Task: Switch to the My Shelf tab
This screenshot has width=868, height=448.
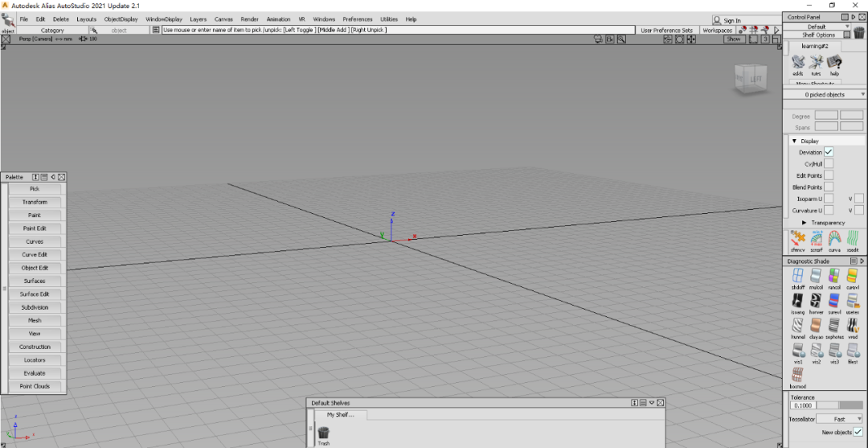Action: coord(346,415)
